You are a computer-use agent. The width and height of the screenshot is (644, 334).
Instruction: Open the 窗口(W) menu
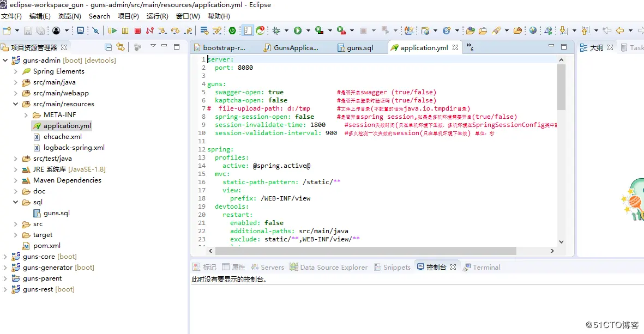coord(188,16)
